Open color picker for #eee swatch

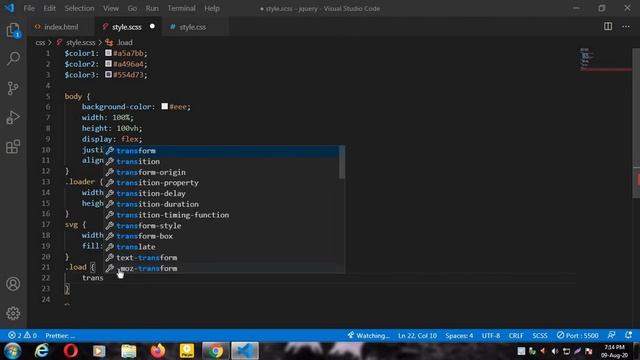pyautogui.click(x=164, y=107)
